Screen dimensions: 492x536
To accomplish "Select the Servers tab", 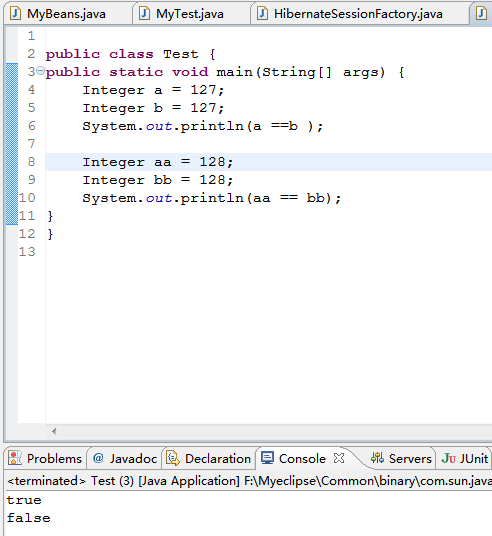I will tap(401, 458).
